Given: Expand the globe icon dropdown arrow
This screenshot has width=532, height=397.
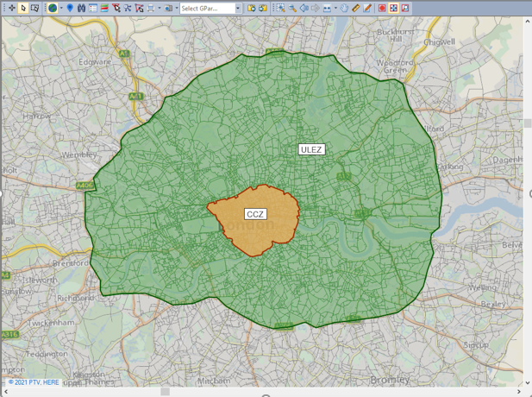Looking at the screenshot, I should (x=61, y=8).
